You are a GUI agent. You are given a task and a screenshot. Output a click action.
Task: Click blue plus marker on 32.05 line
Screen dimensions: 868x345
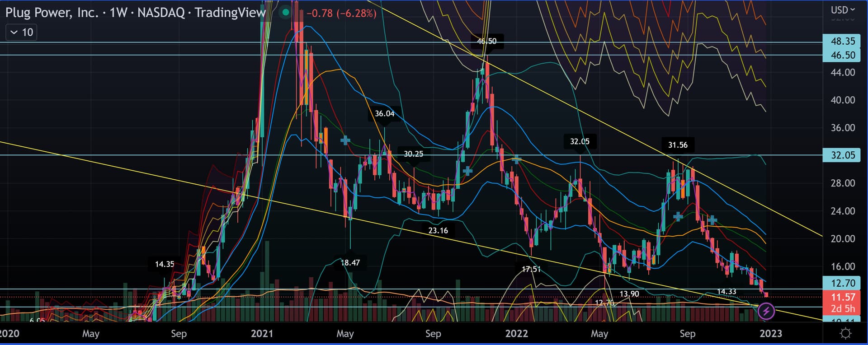[x=516, y=159]
